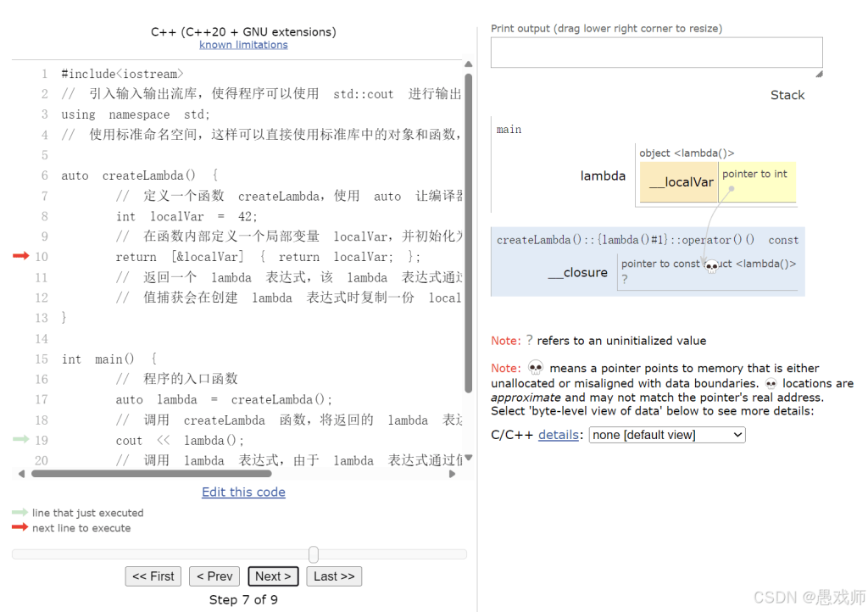Click the Next > step button
Image resolution: width=868 pixels, height=612 pixels.
(x=273, y=576)
